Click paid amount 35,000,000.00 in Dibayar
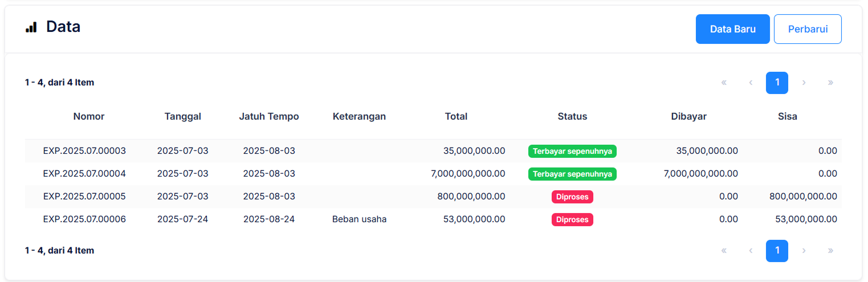 point(707,151)
